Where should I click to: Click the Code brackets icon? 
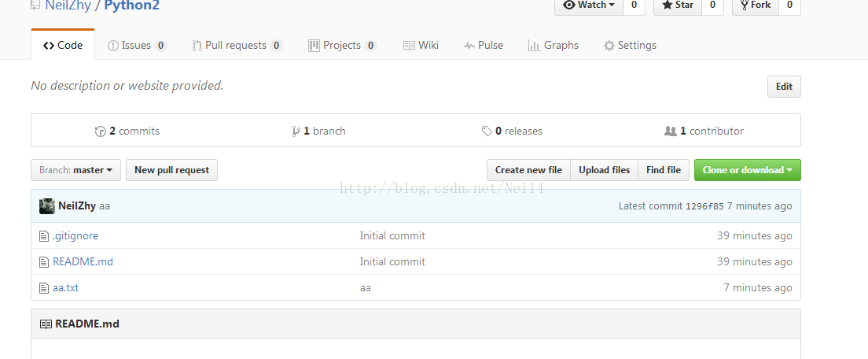(x=49, y=46)
